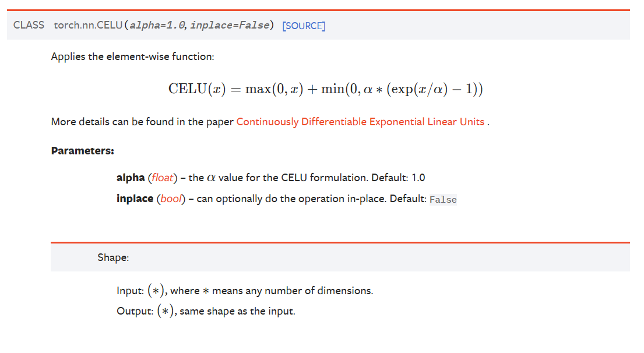
Task: Click the Input shape description line
Action: (x=245, y=291)
